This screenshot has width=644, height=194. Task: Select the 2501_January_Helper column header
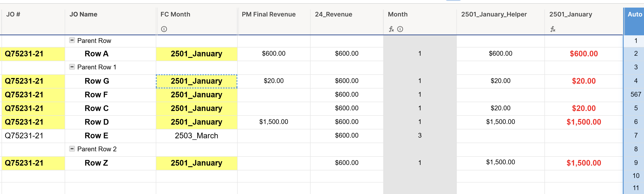pos(501,21)
